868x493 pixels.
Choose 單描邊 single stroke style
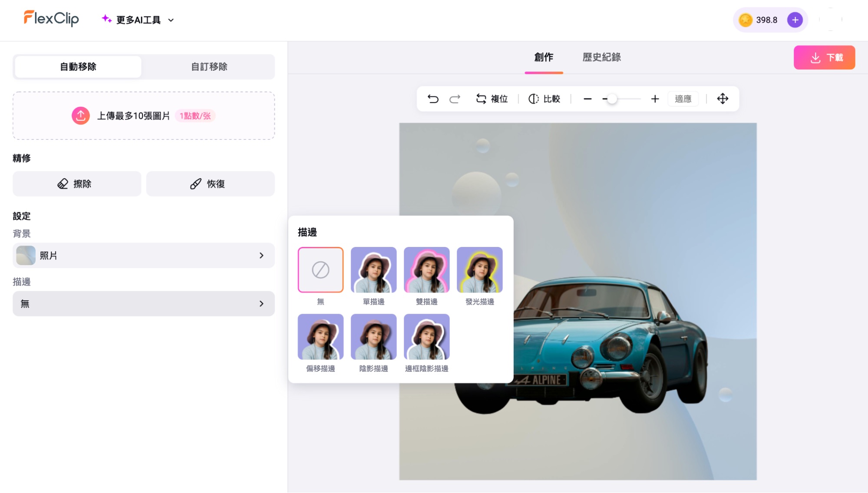pyautogui.click(x=373, y=270)
